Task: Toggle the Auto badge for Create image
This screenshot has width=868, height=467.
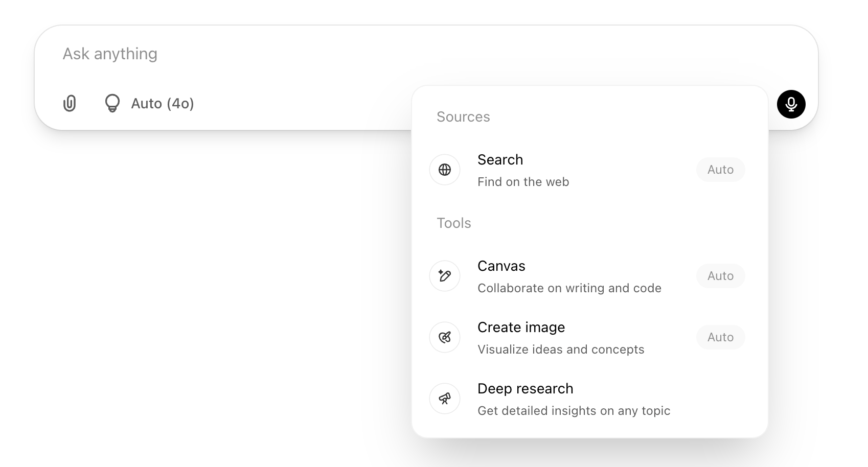Action: [720, 337]
